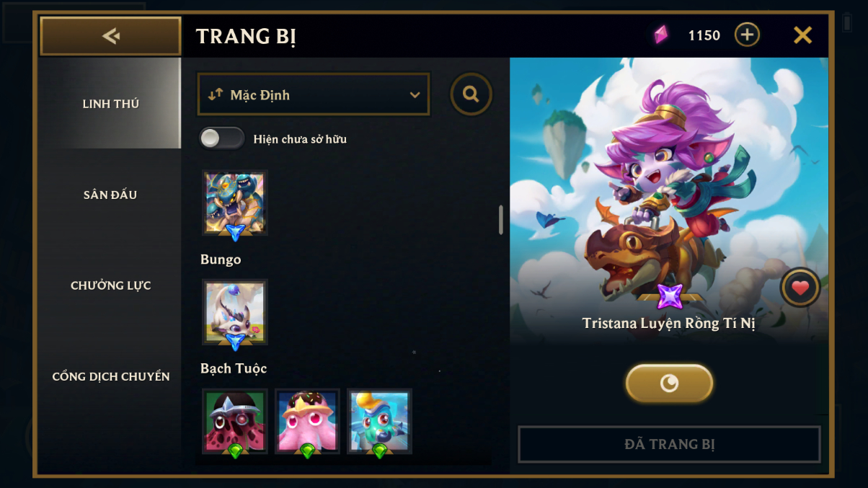Select the Cổng Dịch Chuyển tab
The image size is (868, 488).
point(110,376)
